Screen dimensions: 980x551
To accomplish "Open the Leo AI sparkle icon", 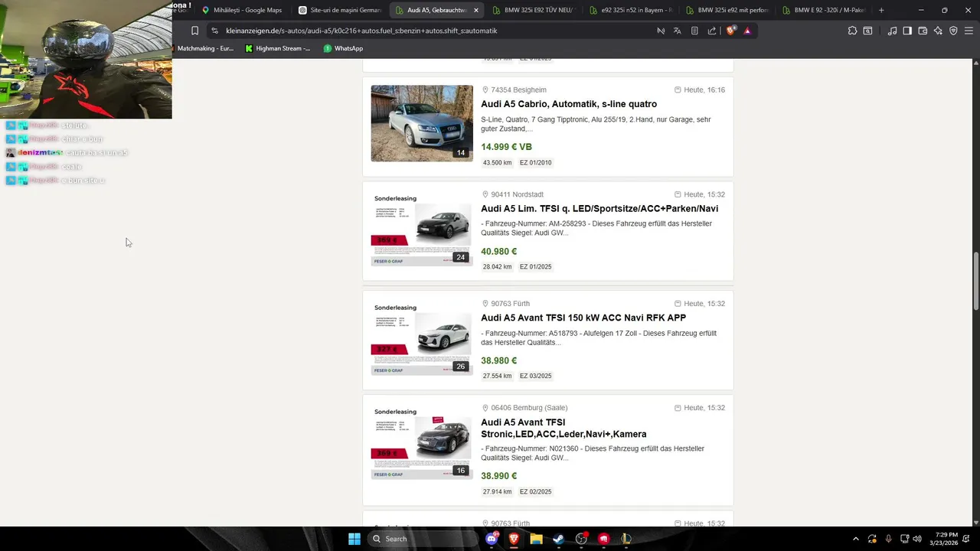I will coord(938,31).
